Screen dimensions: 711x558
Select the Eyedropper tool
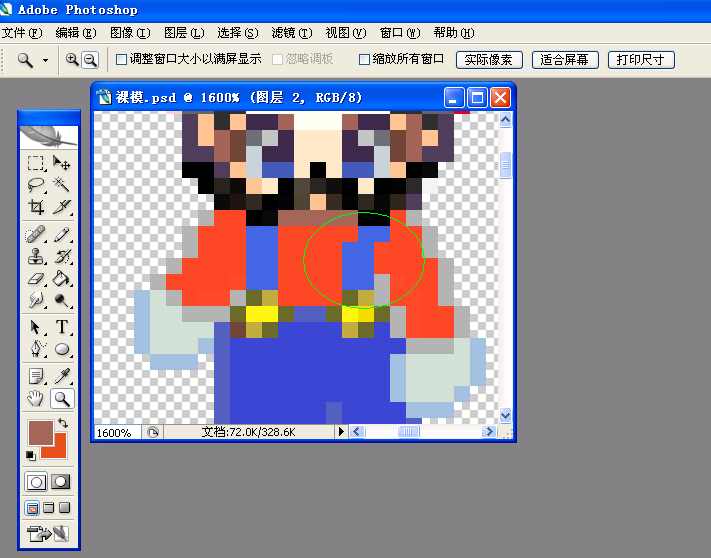pyautogui.click(x=62, y=376)
